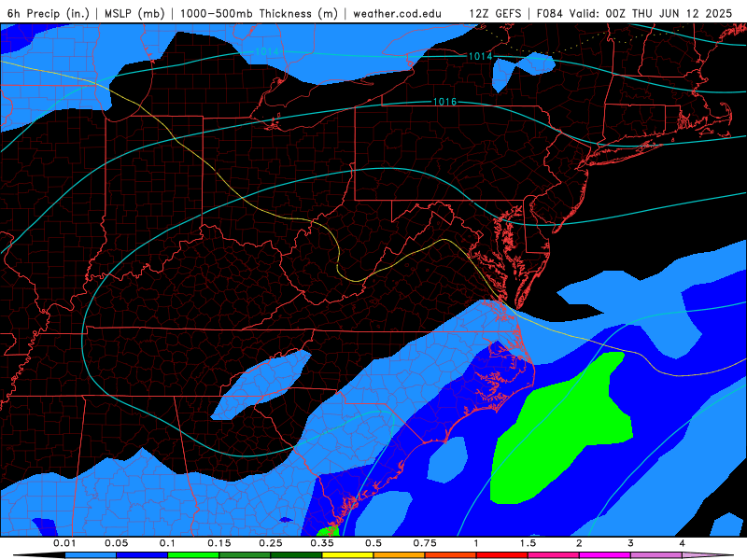Click the large green precipitation area offshore
The height and width of the screenshot is (560, 747).
[x=562, y=428]
